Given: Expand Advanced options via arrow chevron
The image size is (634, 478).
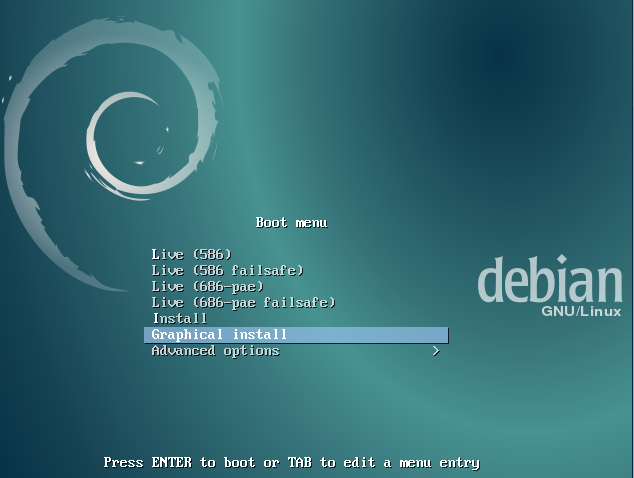Looking at the screenshot, I should click(x=436, y=351).
